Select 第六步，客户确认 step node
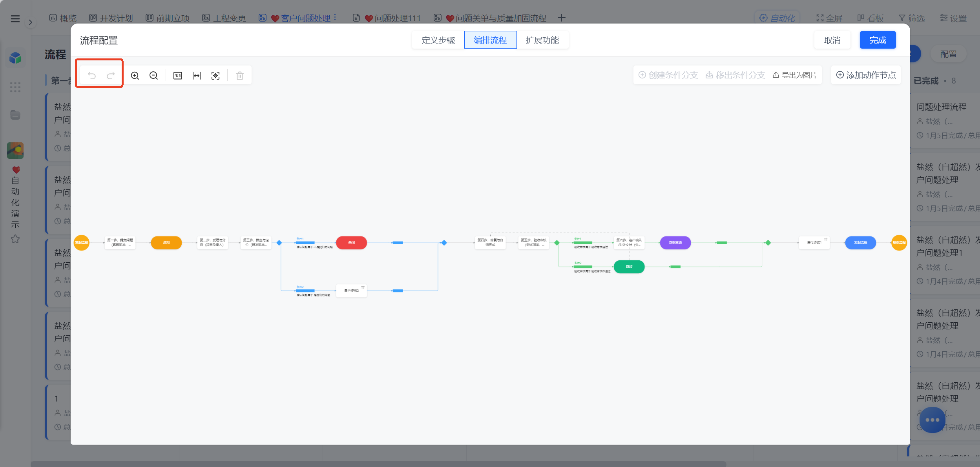Viewport: 980px width, 467px height. pos(629,243)
